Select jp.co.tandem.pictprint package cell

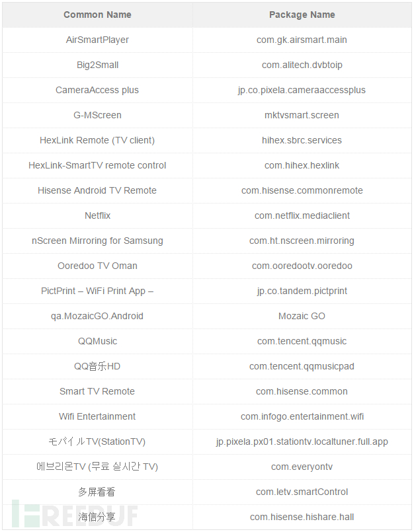pyautogui.click(x=302, y=291)
